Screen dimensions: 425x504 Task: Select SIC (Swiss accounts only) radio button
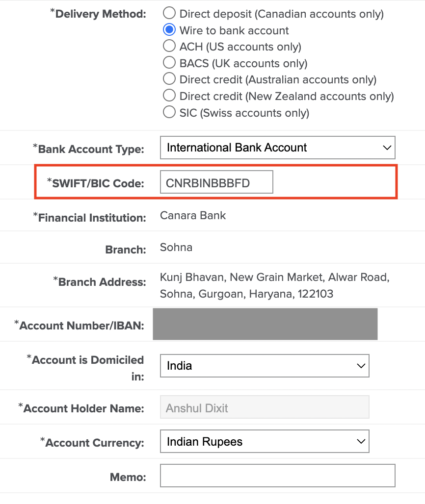pyautogui.click(x=169, y=112)
